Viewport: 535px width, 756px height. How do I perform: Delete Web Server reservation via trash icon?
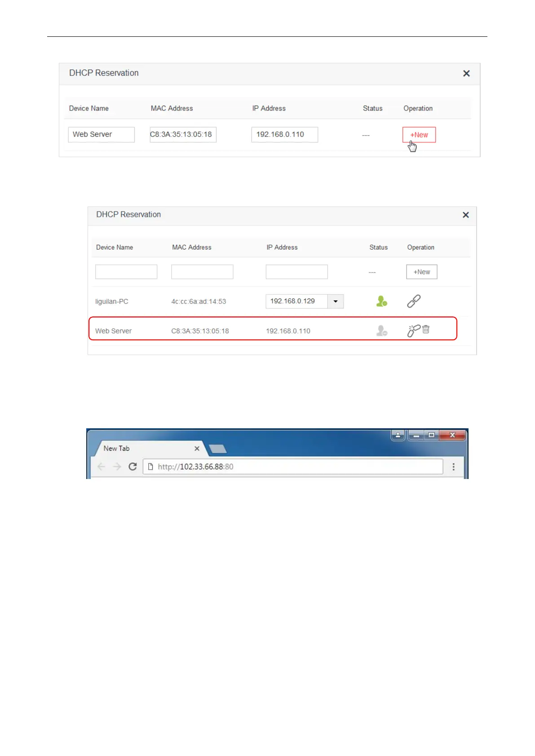(426, 330)
